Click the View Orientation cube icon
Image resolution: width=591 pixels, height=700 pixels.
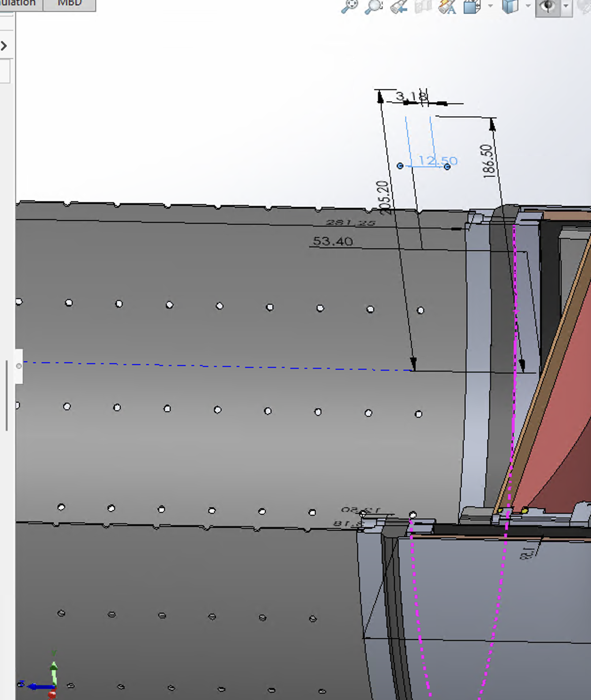click(472, 7)
